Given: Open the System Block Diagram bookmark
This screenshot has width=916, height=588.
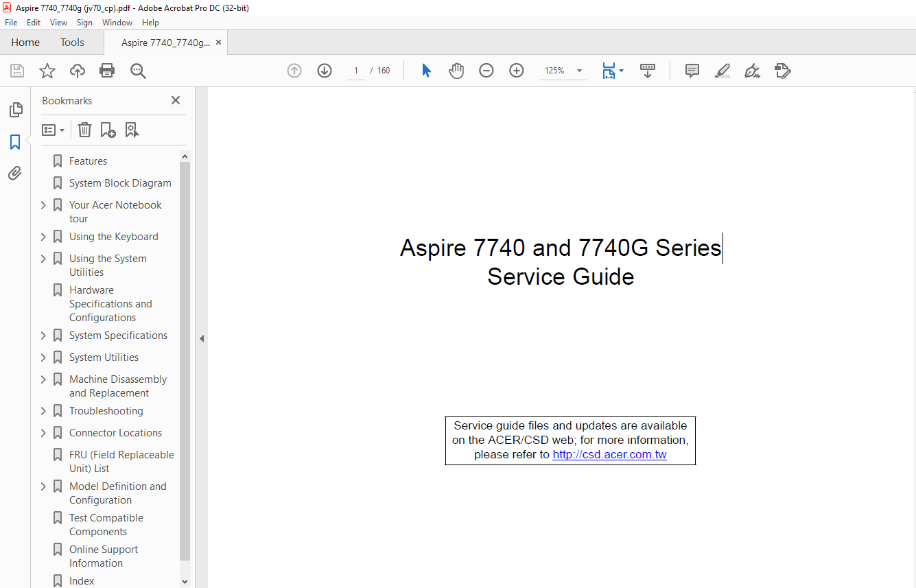Looking at the screenshot, I should point(120,183).
